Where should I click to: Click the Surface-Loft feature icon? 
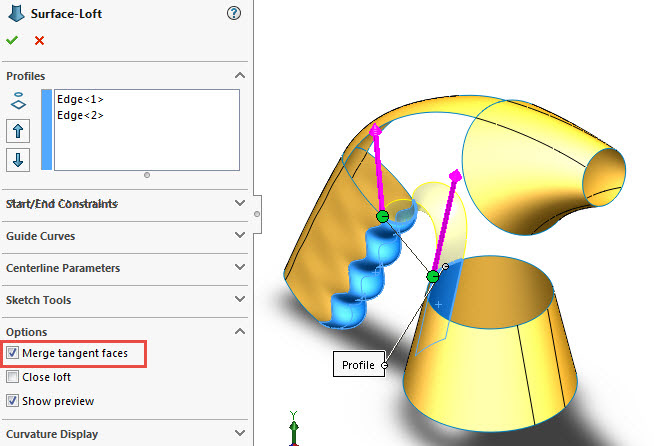coord(16,13)
